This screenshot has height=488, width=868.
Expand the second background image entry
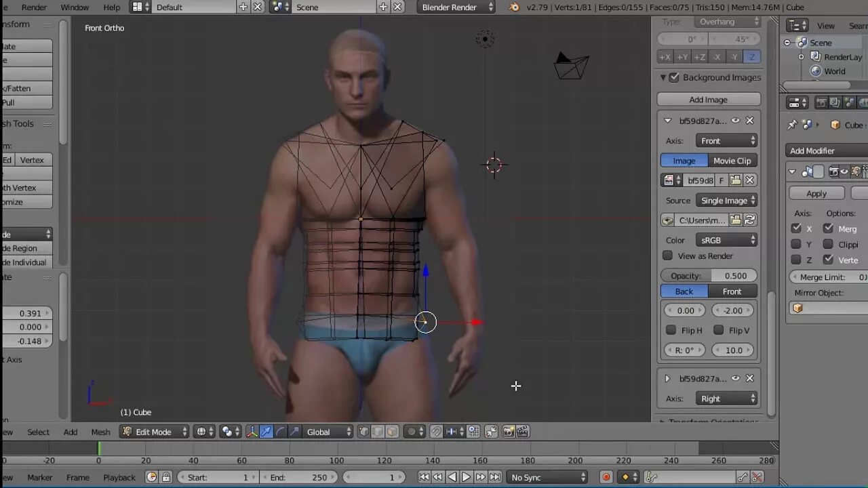point(667,378)
